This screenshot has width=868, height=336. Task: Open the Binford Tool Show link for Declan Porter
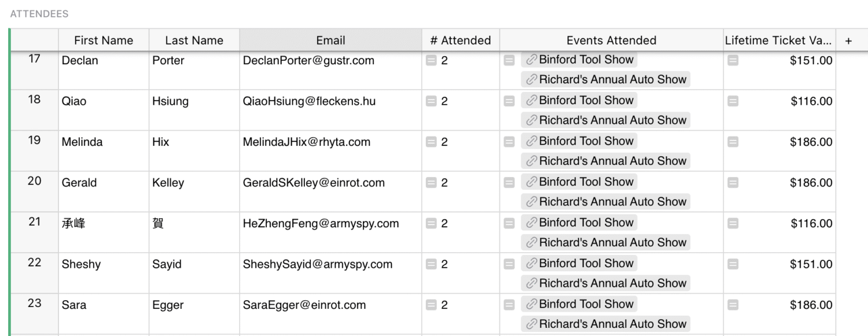click(x=579, y=60)
